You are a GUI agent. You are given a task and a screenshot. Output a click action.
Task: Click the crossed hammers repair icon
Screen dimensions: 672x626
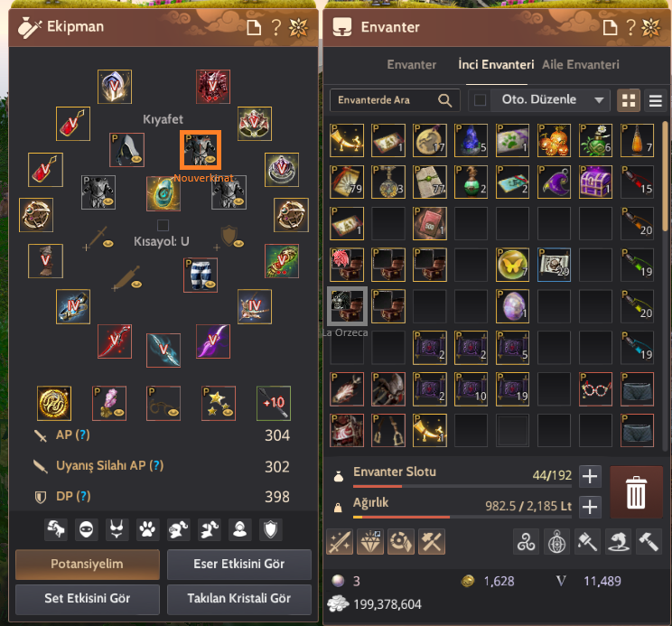pos(432,542)
